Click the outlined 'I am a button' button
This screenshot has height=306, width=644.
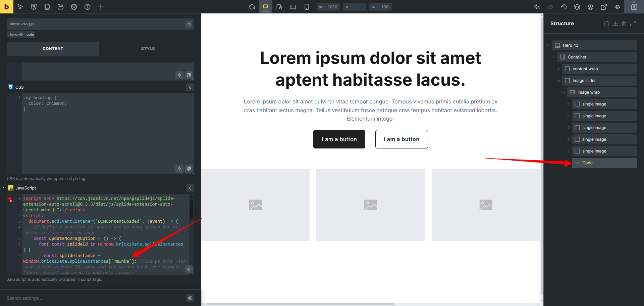tap(401, 139)
